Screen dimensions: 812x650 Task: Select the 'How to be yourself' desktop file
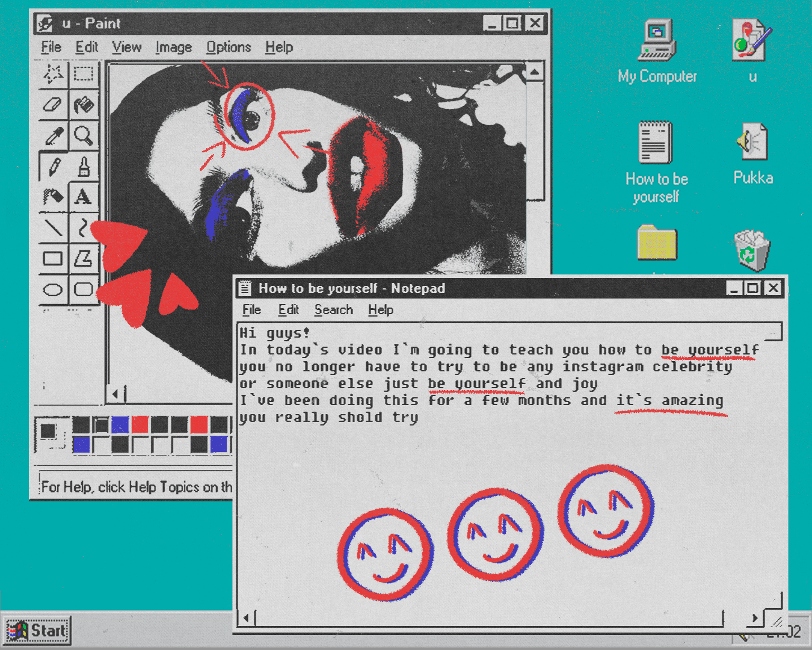656,162
